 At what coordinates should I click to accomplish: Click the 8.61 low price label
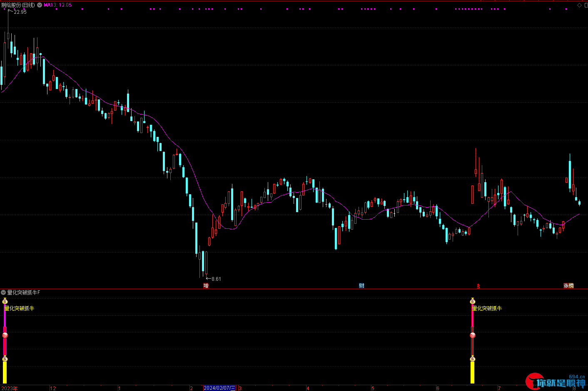coord(216,279)
